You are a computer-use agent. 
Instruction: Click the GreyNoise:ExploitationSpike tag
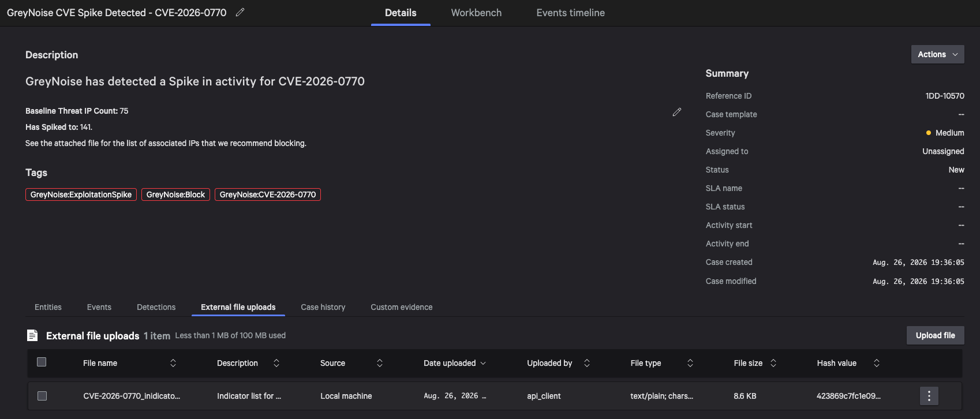pyautogui.click(x=81, y=194)
